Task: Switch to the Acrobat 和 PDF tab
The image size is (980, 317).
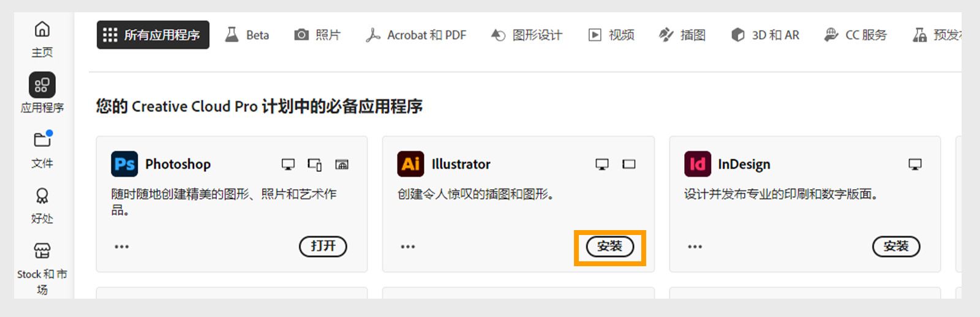Action: (416, 35)
